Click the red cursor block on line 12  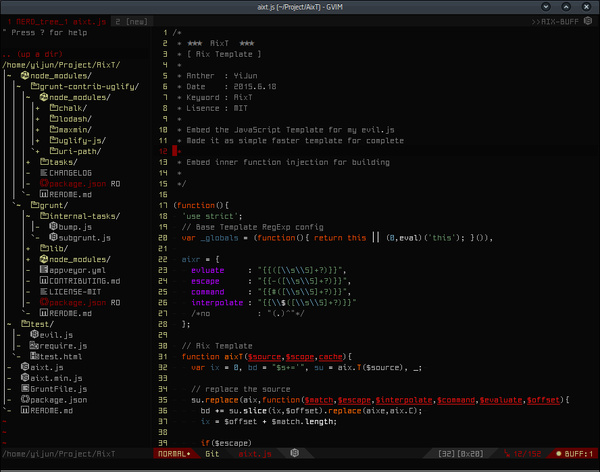coord(174,151)
